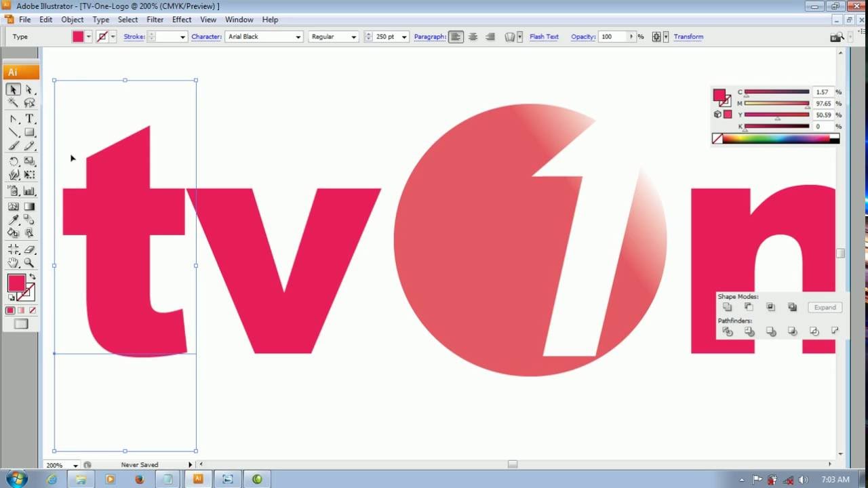Toggle Gradient fill mode button in toolbox
Image resolution: width=868 pixels, height=488 pixels.
coord(21,310)
